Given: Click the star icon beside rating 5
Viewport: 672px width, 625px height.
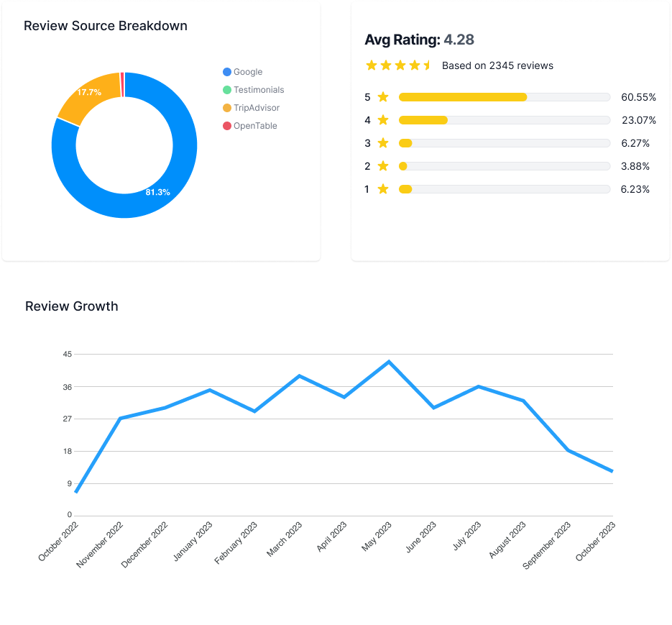Looking at the screenshot, I should [x=383, y=97].
